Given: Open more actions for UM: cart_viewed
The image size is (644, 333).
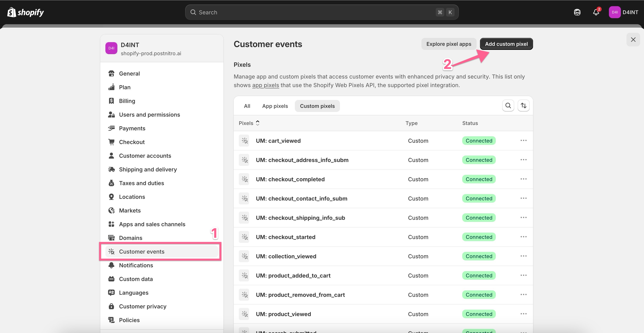Looking at the screenshot, I should click(523, 141).
